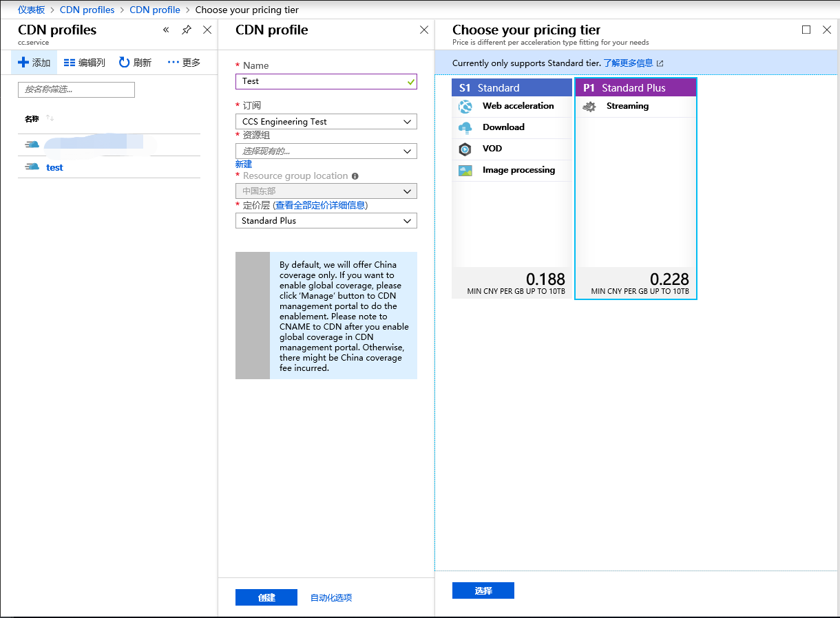Click the info icon beside Resource group location

coord(355,176)
